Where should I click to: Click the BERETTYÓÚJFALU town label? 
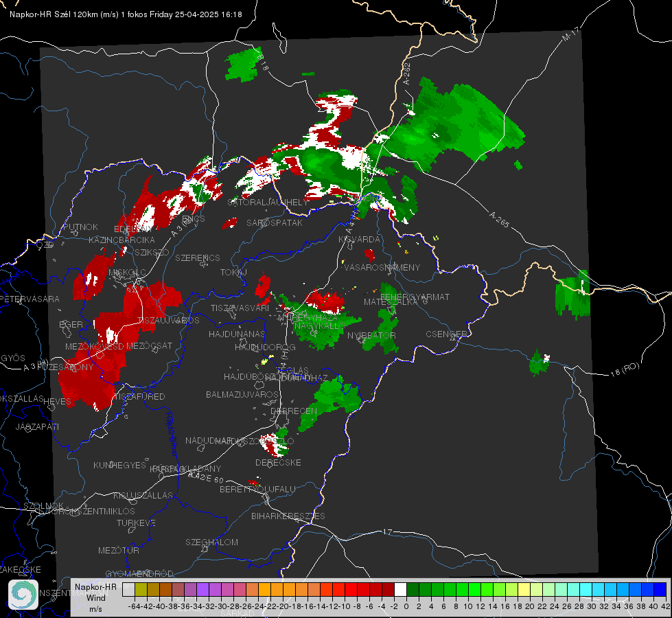pyautogui.click(x=257, y=489)
